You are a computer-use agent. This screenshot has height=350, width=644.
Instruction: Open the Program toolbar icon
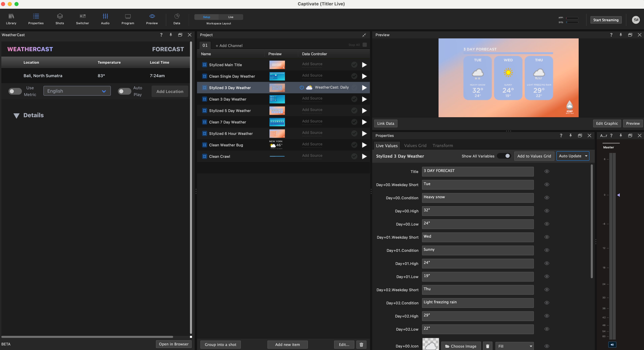(128, 19)
